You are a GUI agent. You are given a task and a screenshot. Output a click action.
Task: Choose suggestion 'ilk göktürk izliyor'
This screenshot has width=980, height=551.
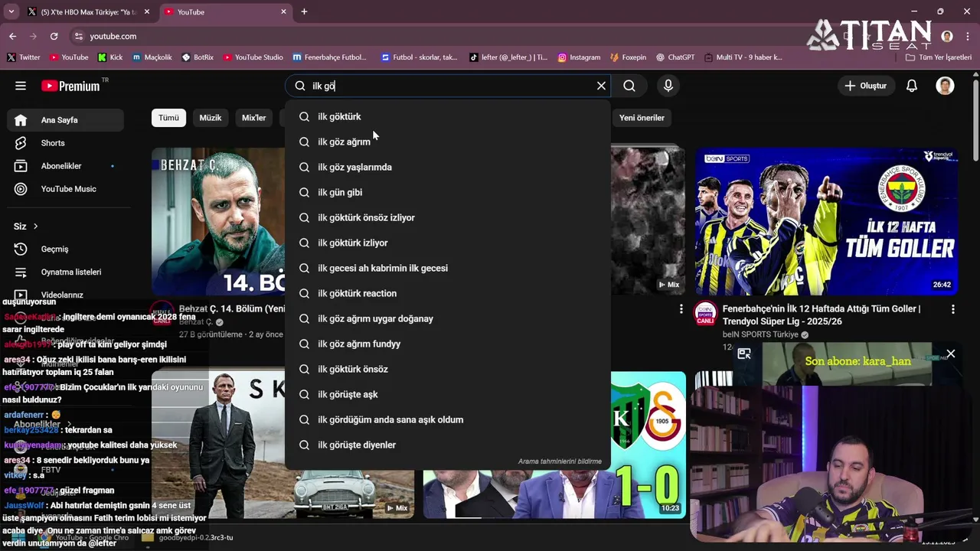tap(448, 243)
